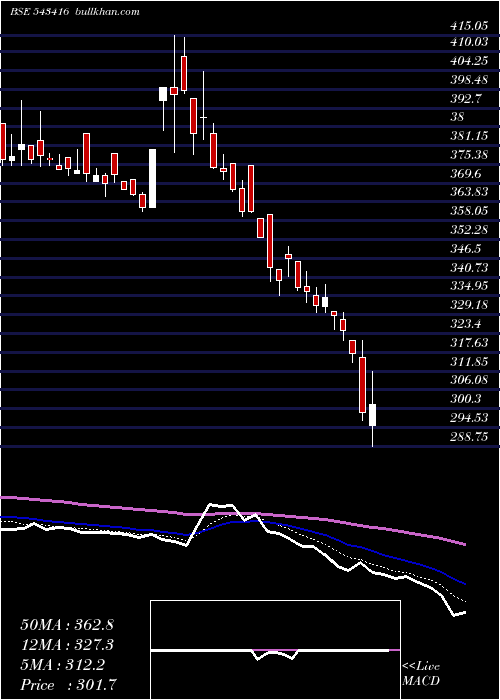500x700 pixels.
Task: Click the tall white candle near 369
Action: [x=153, y=178]
